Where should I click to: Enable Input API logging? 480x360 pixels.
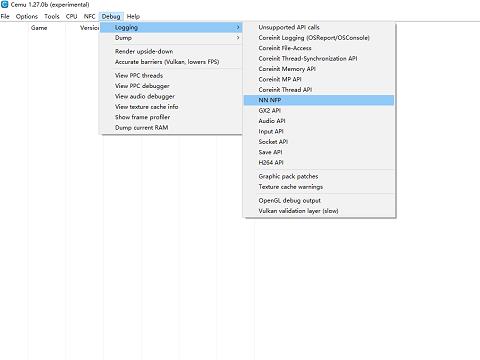pos(319,131)
